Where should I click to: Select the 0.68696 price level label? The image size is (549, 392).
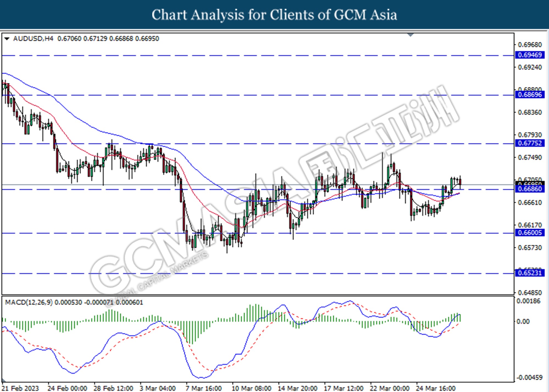click(530, 95)
